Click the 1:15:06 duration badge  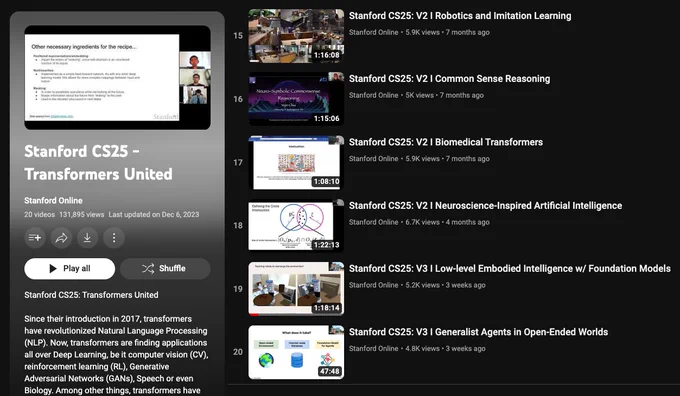coord(327,118)
